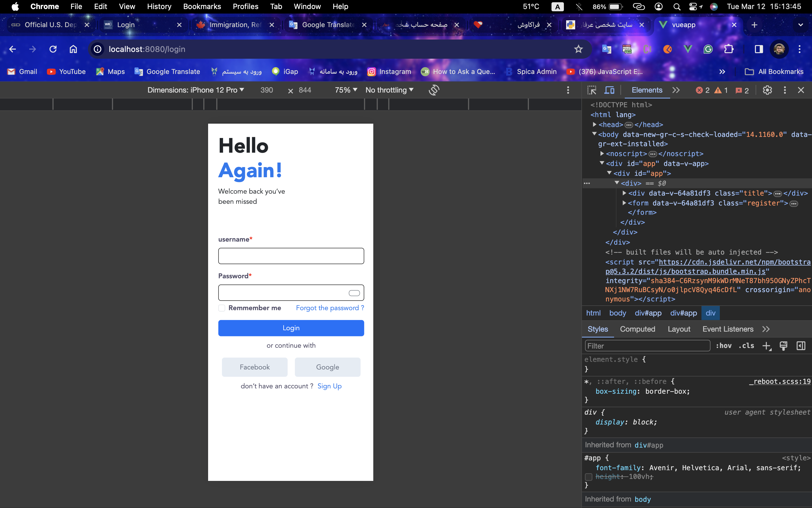Open macOS Control Center
Viewport: 812px width, 508px height.
[692, 7]
